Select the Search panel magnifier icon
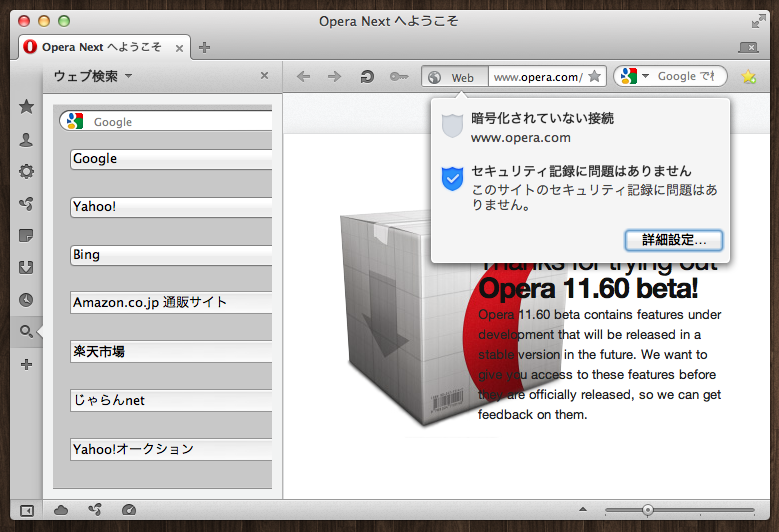779x532 pixels. pos(26,331)
